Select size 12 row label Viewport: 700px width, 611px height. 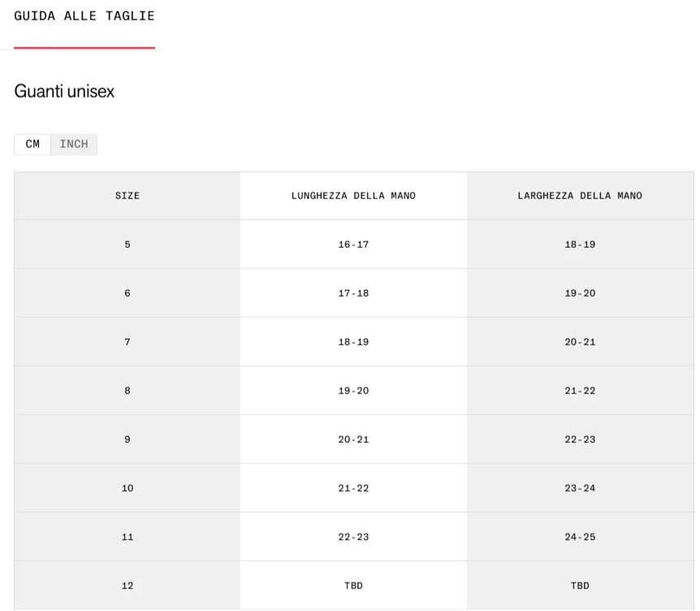127,585
